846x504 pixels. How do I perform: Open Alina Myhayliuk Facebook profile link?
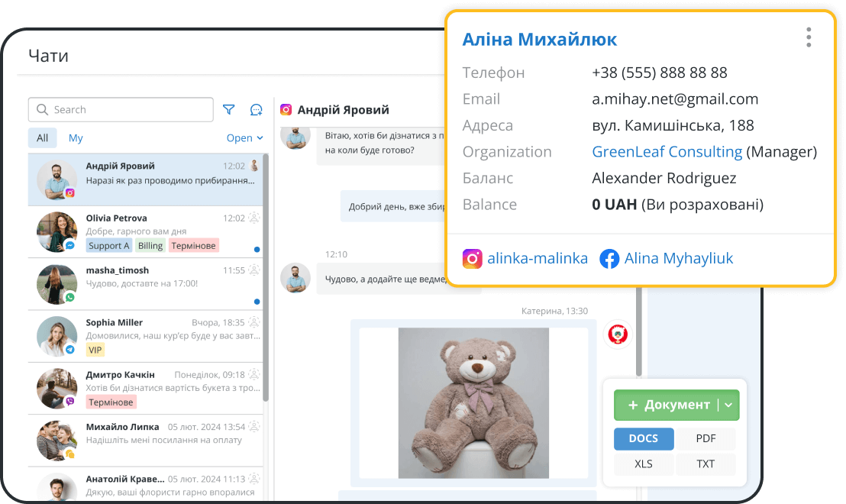pyautogui.click(x=679, y=258)
